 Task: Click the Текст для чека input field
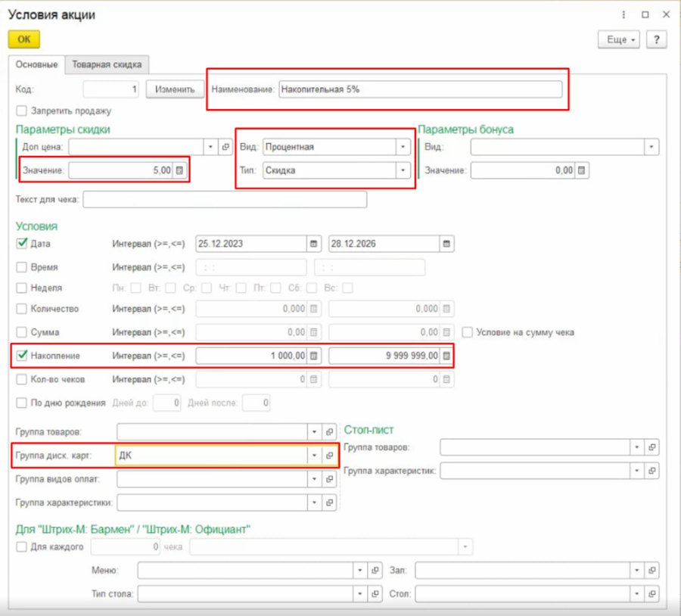225,199
